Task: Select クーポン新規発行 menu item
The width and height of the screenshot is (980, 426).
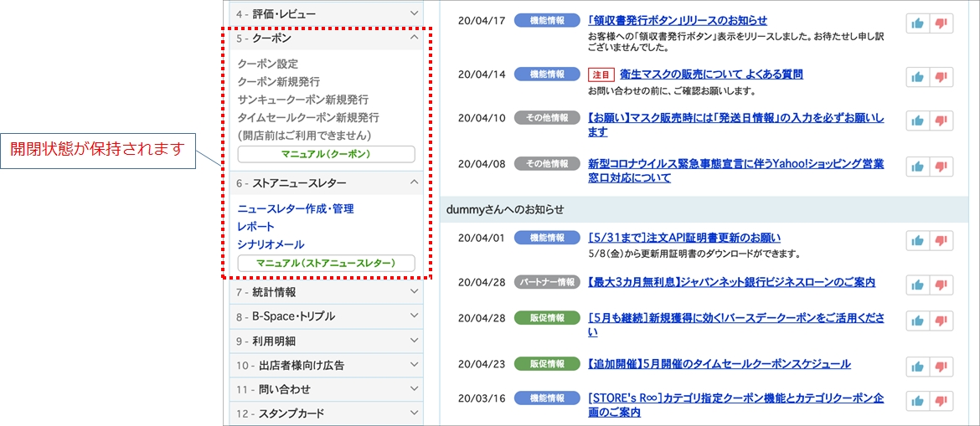Action: 279,82
